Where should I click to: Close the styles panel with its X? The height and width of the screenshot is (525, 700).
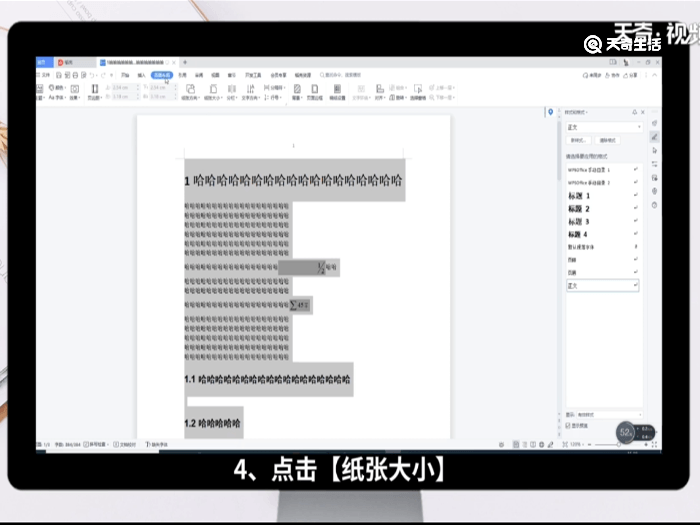pos(643,112)
